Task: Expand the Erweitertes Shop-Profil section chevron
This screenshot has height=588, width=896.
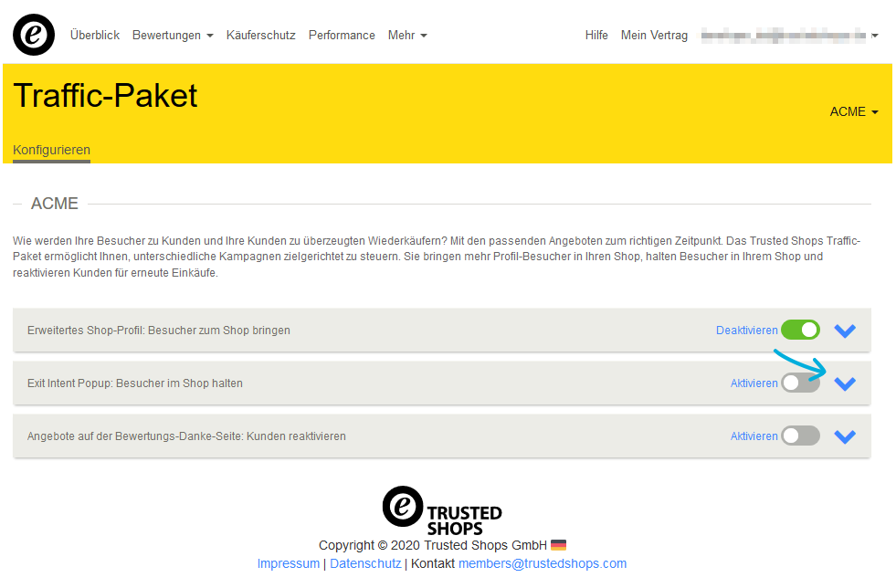Action: (845, 331)
